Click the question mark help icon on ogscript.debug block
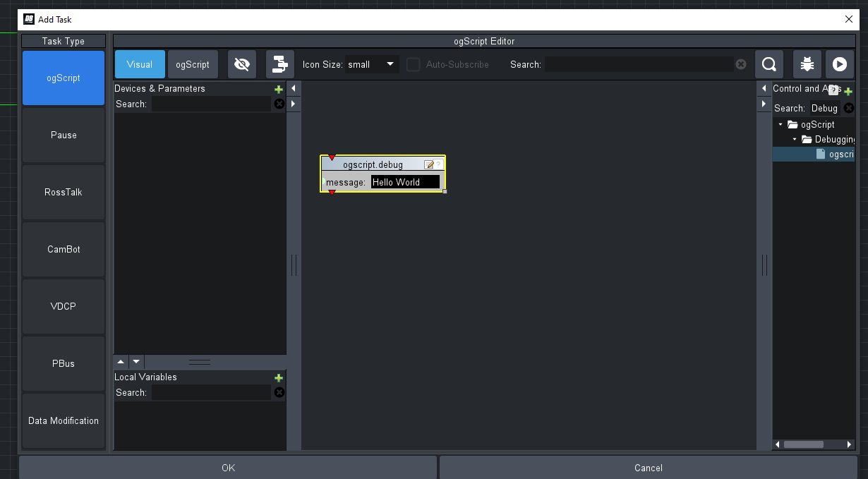 click(x=438, y=164)
